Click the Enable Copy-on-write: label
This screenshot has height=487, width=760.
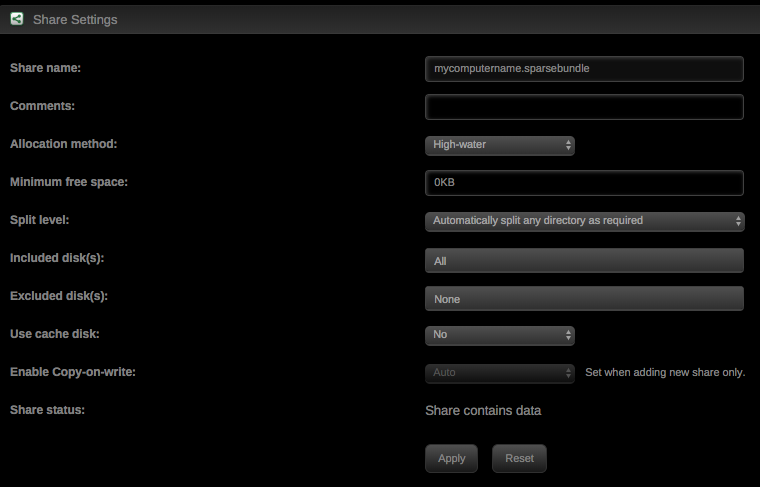(x=73, y=372)
